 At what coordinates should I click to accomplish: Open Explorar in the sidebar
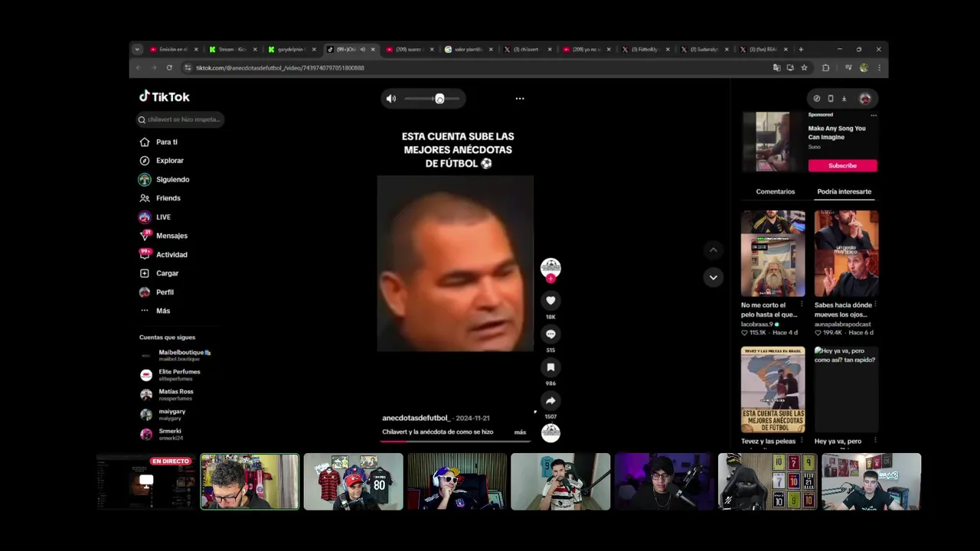[x=162, y=161]
